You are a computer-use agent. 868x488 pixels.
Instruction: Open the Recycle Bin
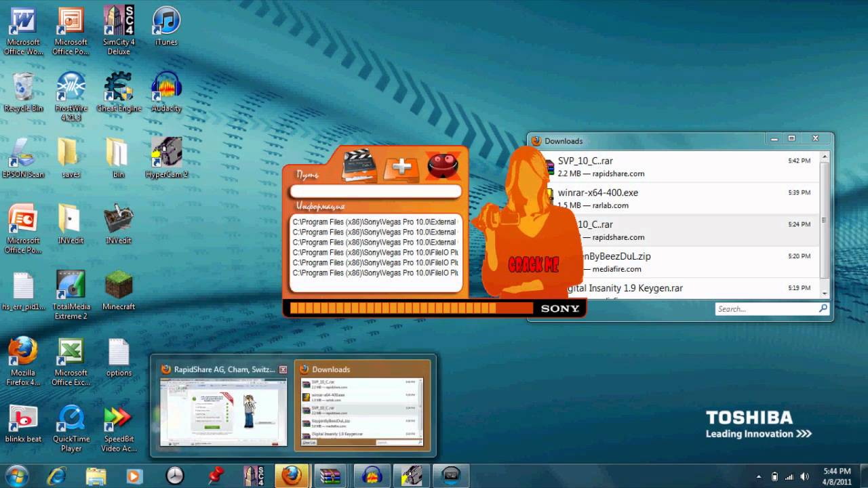(x=23, y=92)
